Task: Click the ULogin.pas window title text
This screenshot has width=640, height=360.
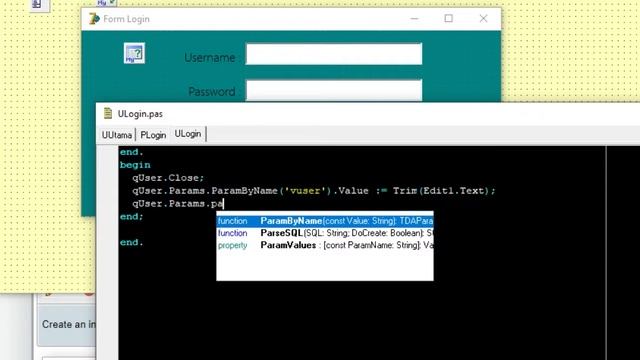Action: (x=140, y=114)
